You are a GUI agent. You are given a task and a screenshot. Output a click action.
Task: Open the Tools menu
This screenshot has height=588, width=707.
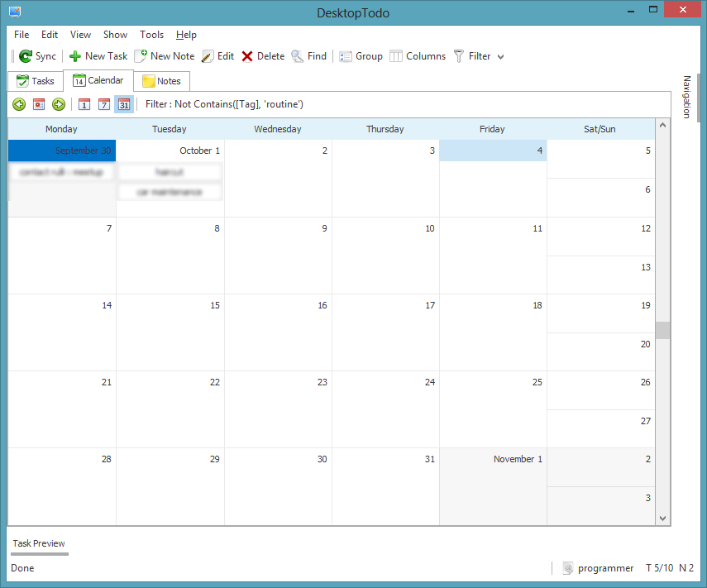151,35
